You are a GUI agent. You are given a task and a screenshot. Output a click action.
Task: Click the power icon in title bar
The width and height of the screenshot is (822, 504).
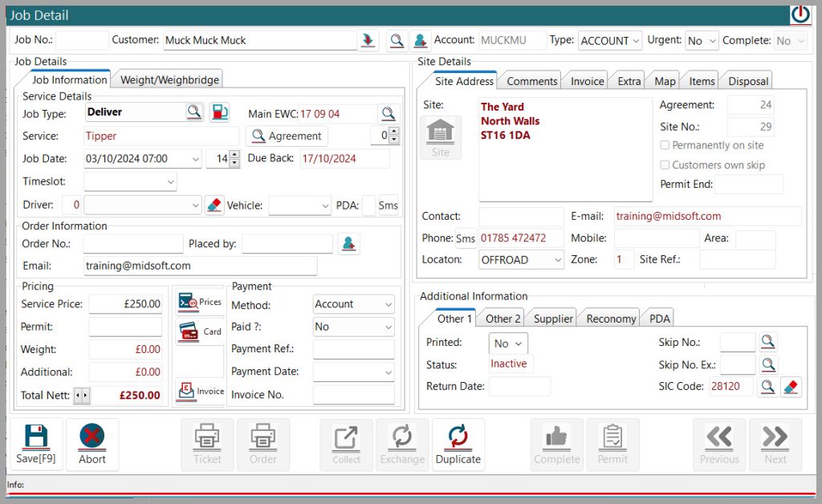[x=800, y=14]
